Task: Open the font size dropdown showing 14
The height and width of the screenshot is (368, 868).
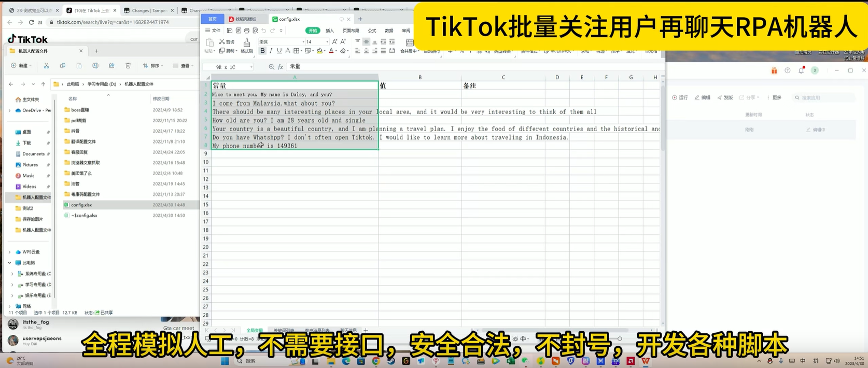Action: point(316,42)
